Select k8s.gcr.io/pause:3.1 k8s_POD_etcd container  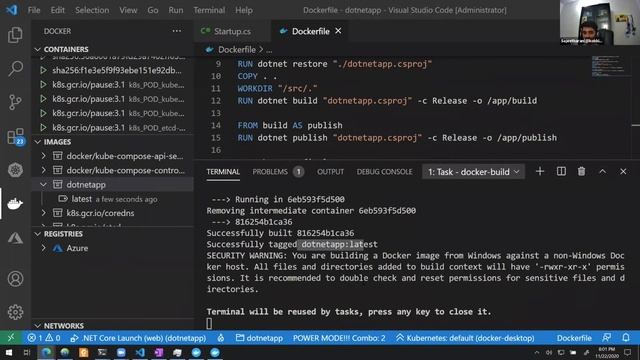[x=112, y=128]
